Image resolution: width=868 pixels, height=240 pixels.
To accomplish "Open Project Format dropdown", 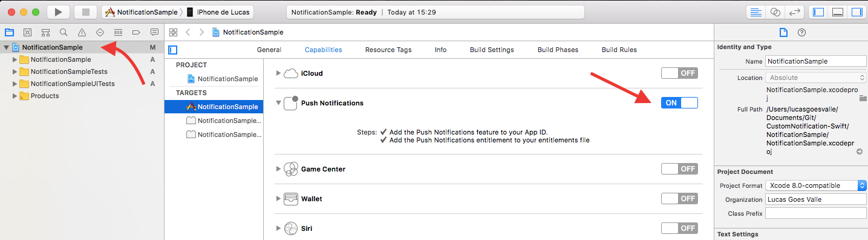I will 815,185.
